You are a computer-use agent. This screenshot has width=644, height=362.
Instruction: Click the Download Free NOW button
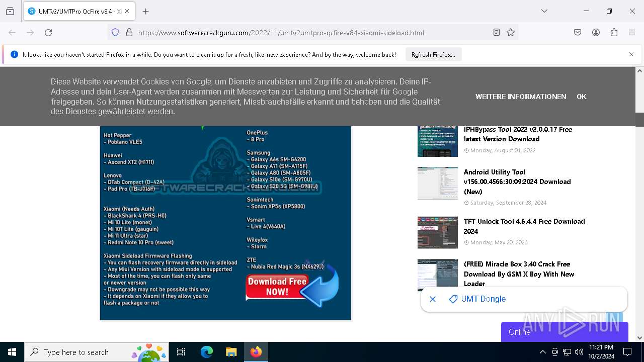click(x=292, y=286)
